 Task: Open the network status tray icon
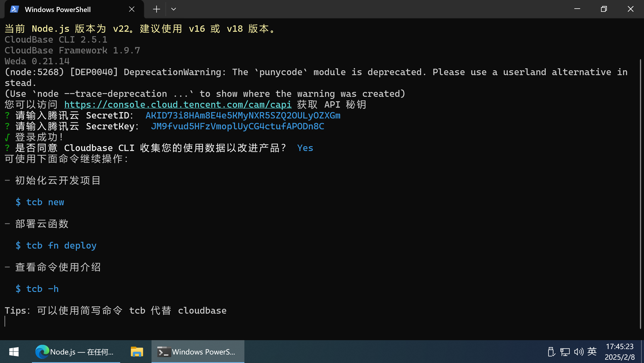point(565,352)
